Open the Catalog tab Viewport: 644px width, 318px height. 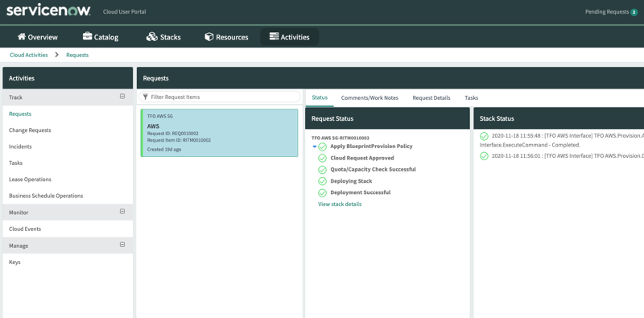tap(100, 37)
